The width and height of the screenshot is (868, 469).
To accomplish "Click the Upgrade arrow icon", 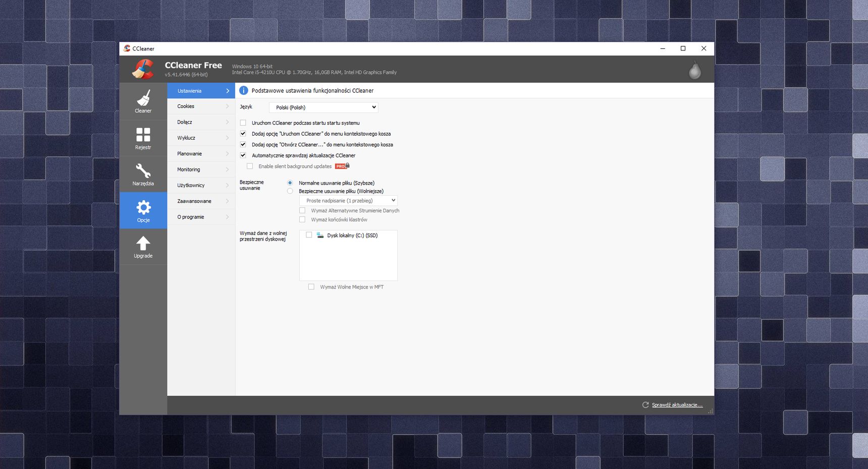I will (143, 243).
